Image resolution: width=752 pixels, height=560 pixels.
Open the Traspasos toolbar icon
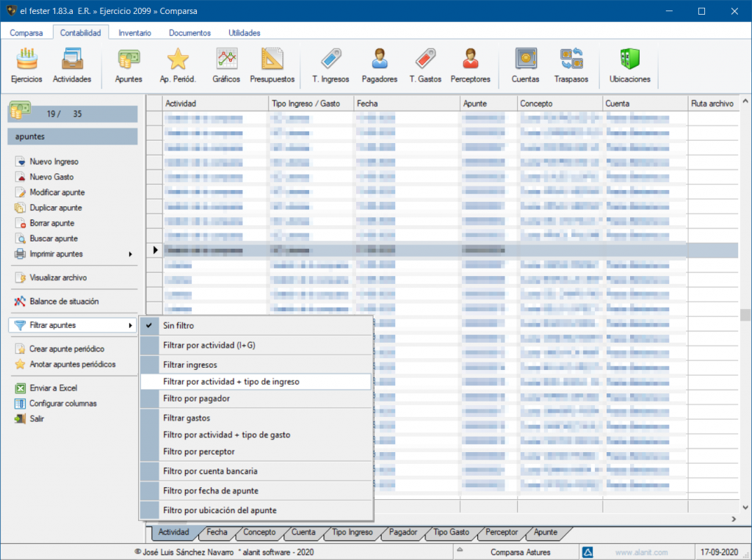point(571,65)
